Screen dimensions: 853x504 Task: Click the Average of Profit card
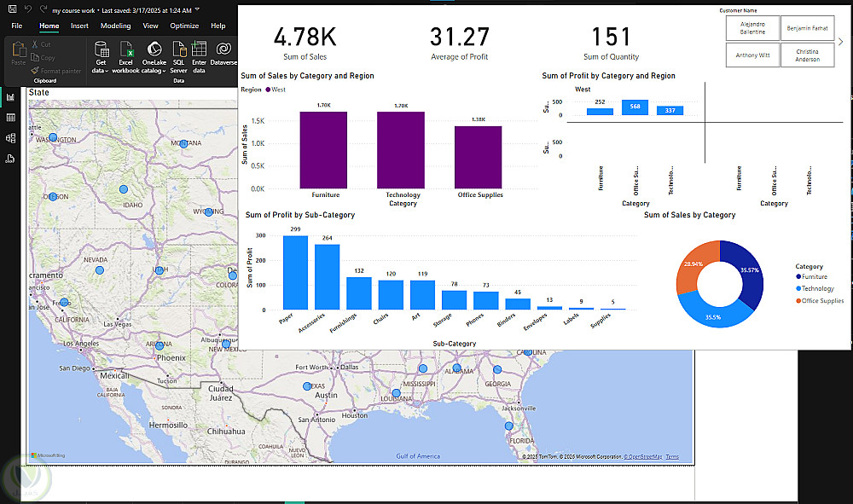coord(460,43)
